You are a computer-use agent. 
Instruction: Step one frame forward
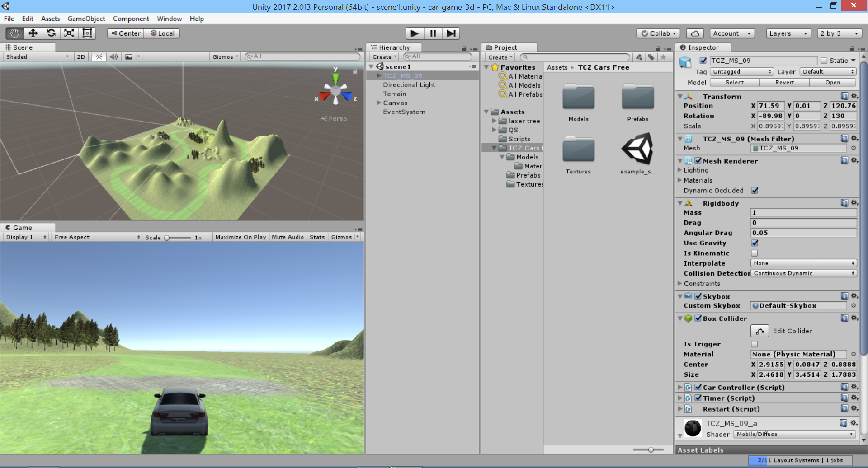[x=451, y=33]
